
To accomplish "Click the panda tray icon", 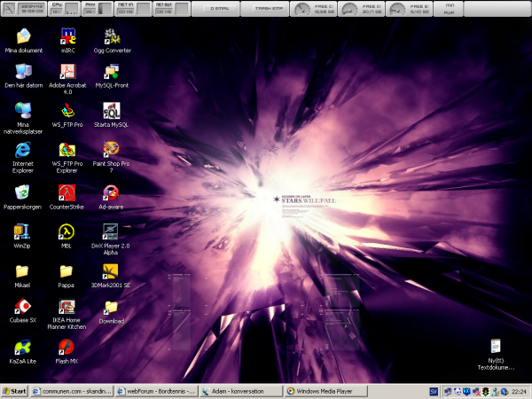I will [x=458, y=392].
